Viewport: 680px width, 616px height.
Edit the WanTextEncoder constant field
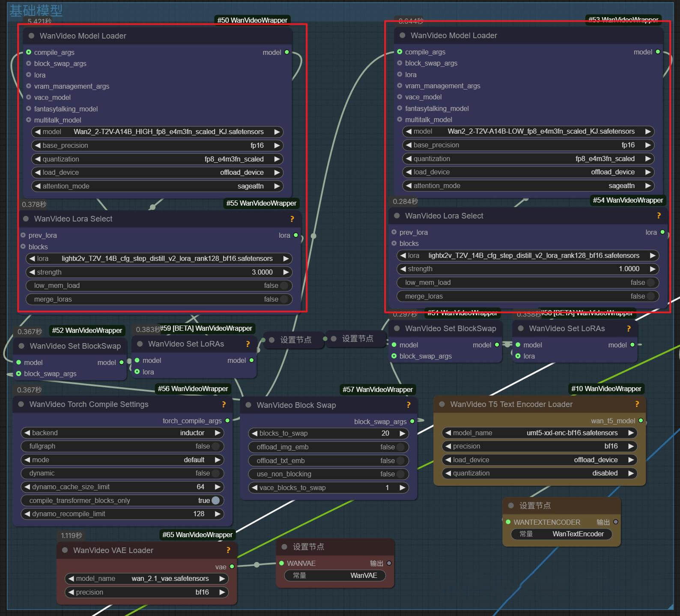561,534
